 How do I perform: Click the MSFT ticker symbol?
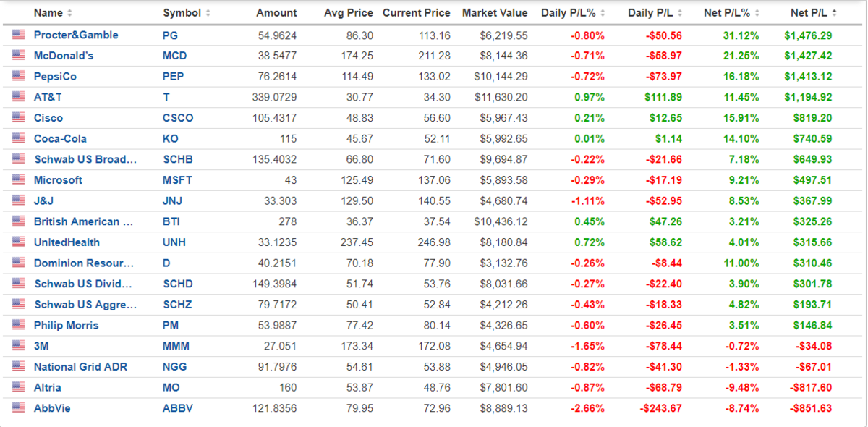pyautogui.click(x=177, y=180)
